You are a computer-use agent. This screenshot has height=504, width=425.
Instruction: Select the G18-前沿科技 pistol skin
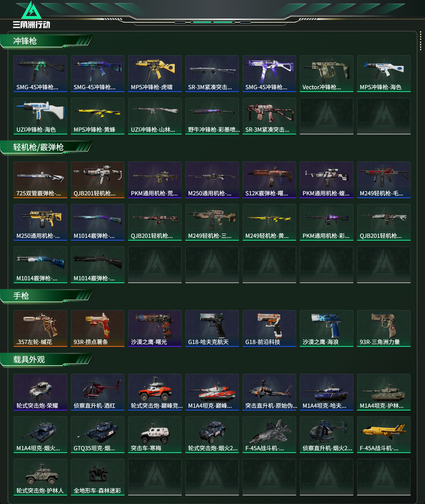coord(269,328)
